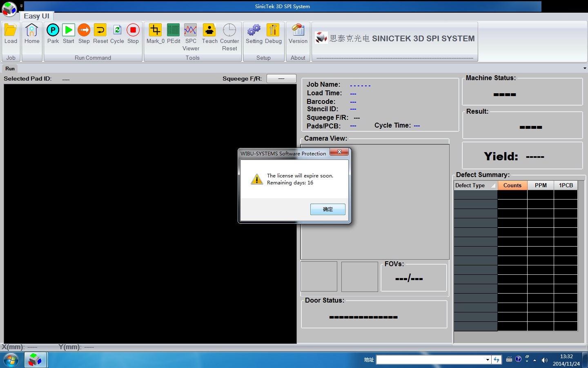Switch to the Easy UI ribbon tab
The height and width of the screenshot is (368, 588).
36,16
